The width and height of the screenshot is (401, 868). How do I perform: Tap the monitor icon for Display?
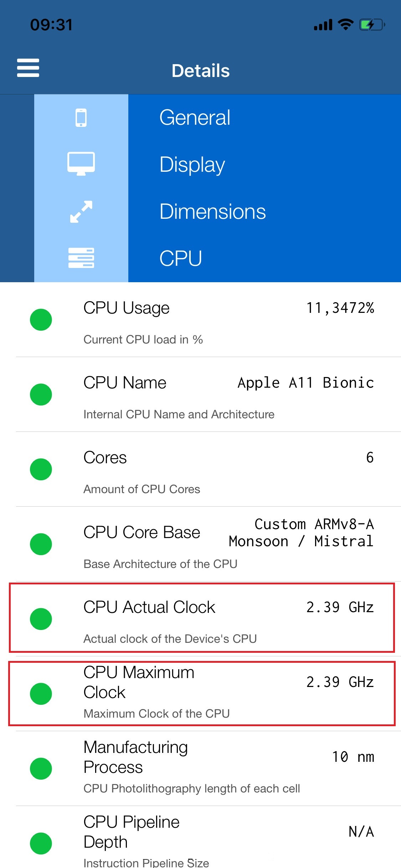pyautogui.click(x=81, y=164)
